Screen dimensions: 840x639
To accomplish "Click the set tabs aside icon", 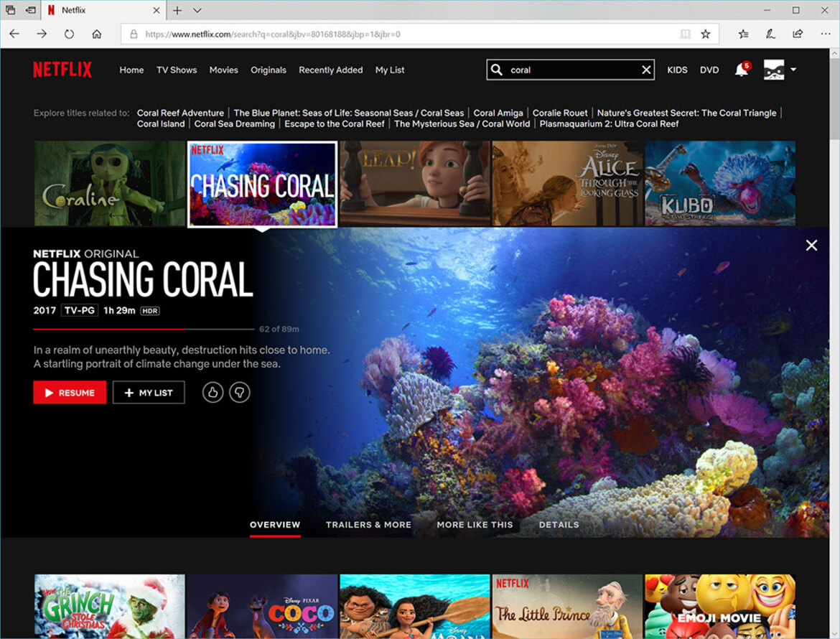I will (31, 10).
